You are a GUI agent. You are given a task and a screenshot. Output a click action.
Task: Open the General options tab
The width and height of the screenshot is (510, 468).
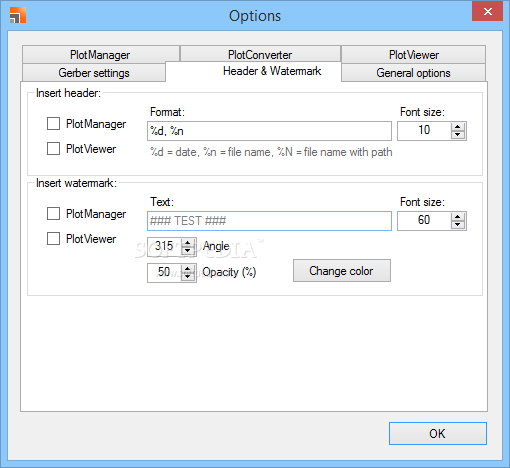413,73
